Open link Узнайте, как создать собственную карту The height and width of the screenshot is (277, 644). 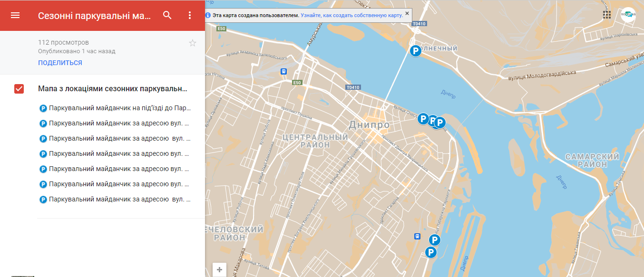352,15
